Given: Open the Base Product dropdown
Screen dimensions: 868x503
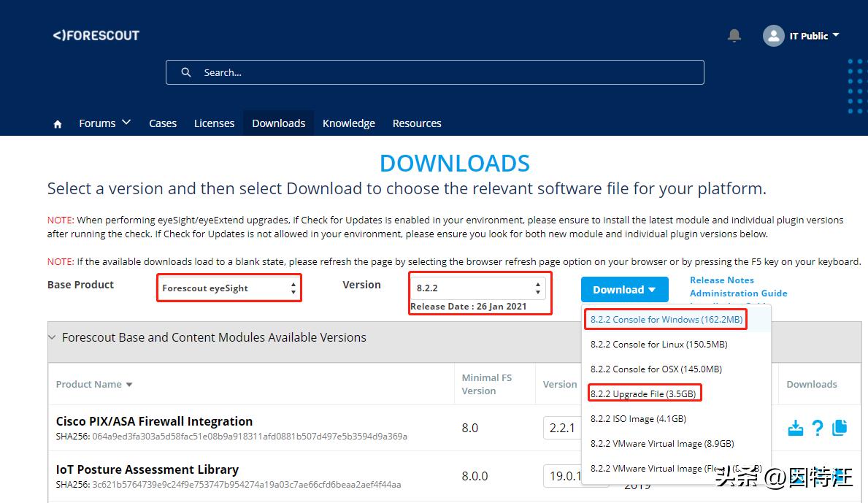Looking at the screenshot, I should point(229,288).
